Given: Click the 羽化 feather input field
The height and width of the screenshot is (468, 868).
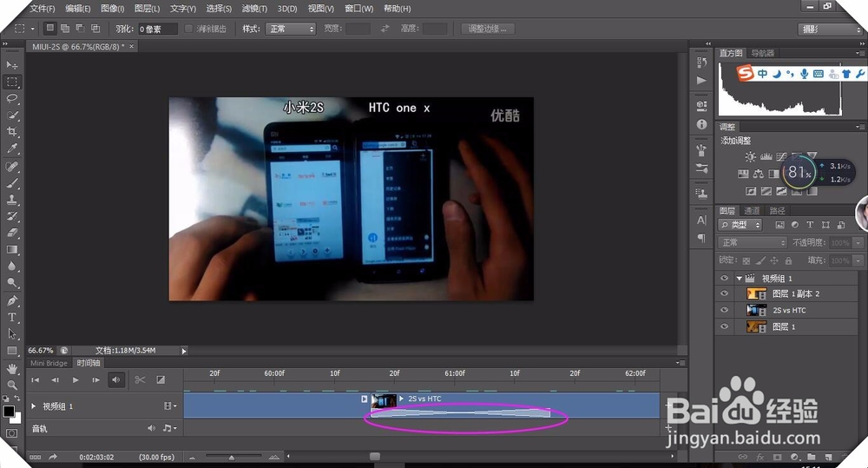Looking at the screenshot, I should point(158,29).
